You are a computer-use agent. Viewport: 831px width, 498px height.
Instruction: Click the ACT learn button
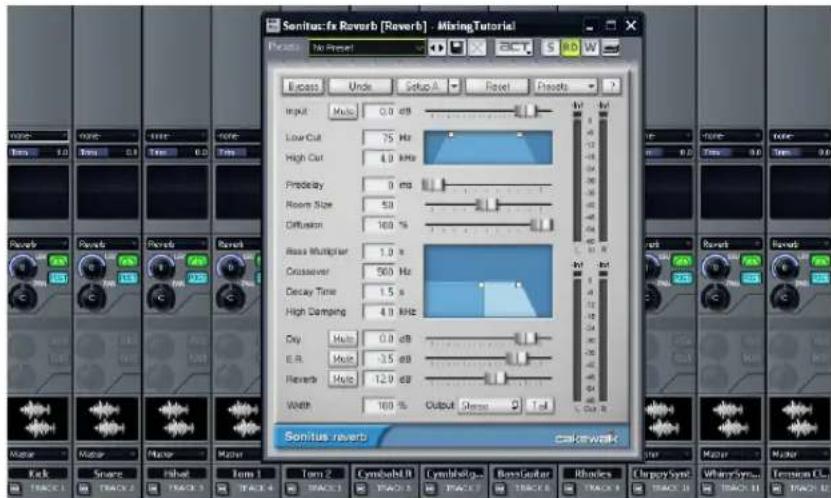click(514, 48)
